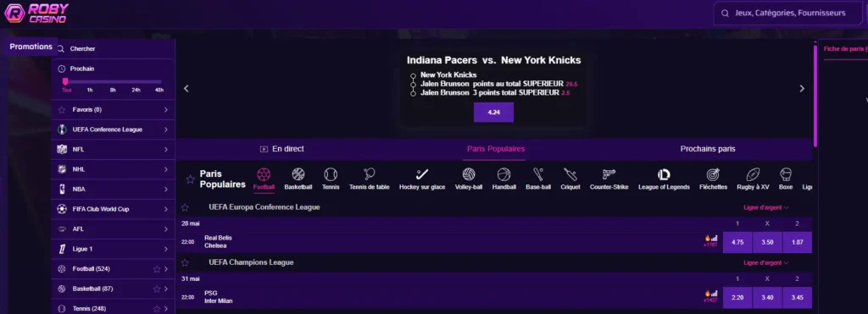The width and height of the screenshot is (868, 314).
Task: Select the Tennis sport icon
Action: (331, 175)
